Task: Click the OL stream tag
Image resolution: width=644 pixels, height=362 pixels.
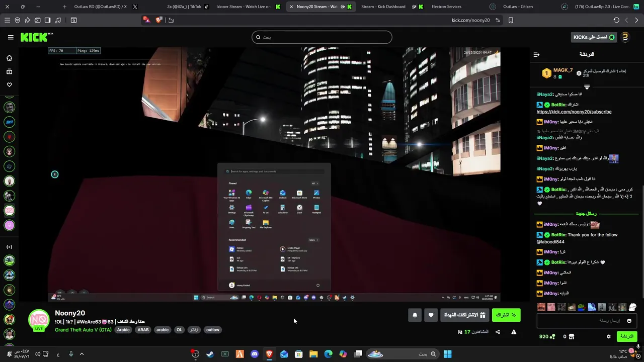Action: [x=179, y=330]
